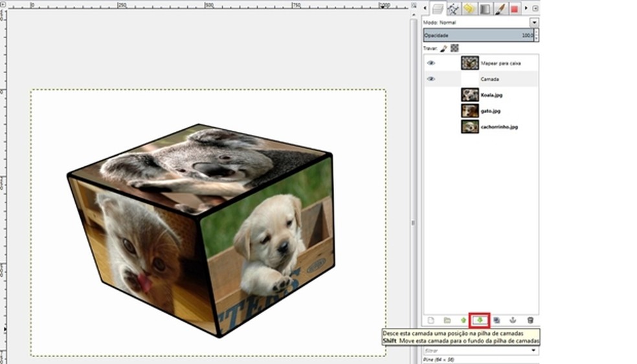Toggle the alpha channel lock checkerboard
This screenshot has width=637, height=364.
click(x=454, y=48)
